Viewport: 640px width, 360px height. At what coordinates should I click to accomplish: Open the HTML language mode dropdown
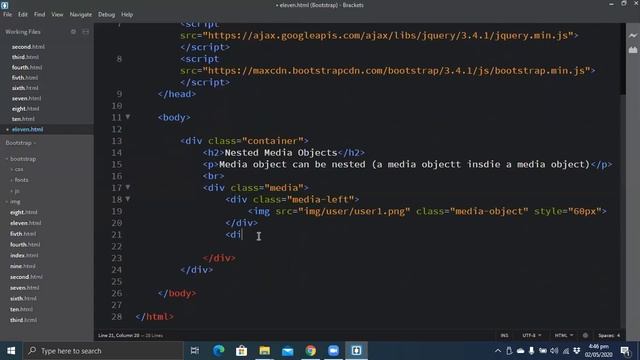coord(564,335)
